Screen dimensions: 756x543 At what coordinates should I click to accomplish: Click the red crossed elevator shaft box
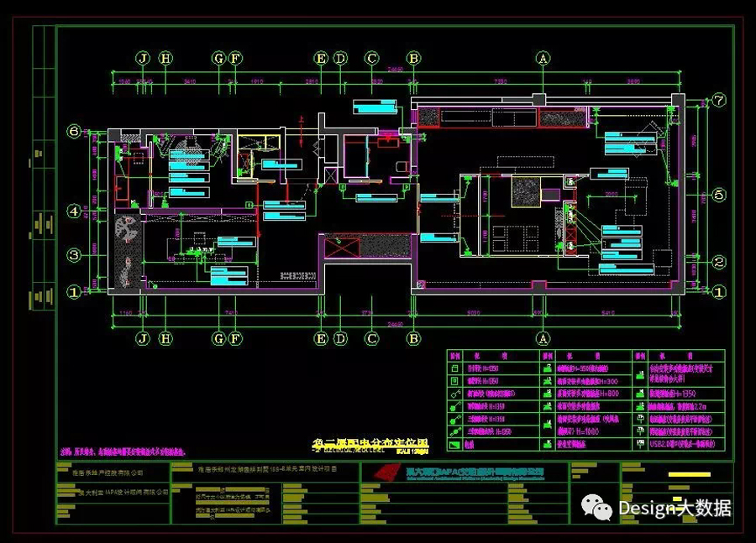point(340,246)
